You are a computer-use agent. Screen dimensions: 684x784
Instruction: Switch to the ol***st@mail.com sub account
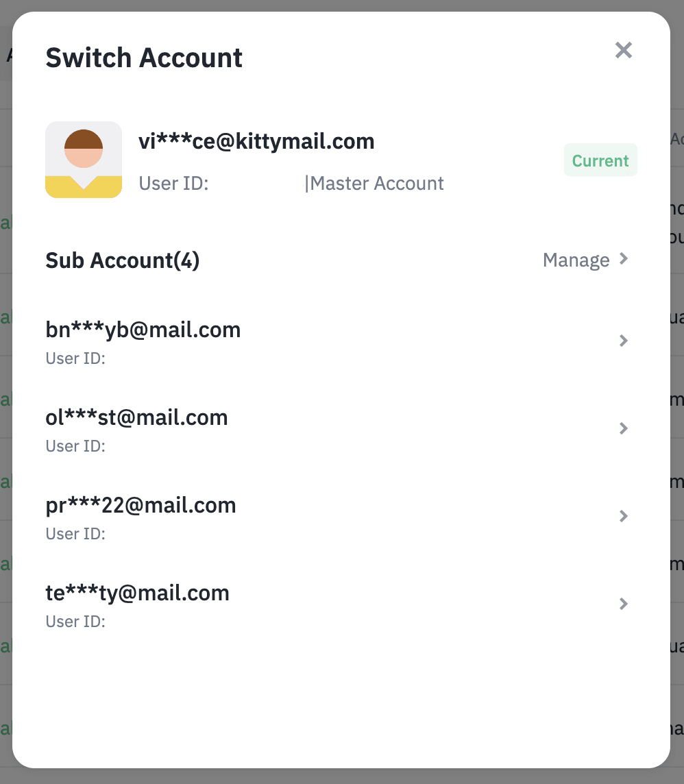136,418
